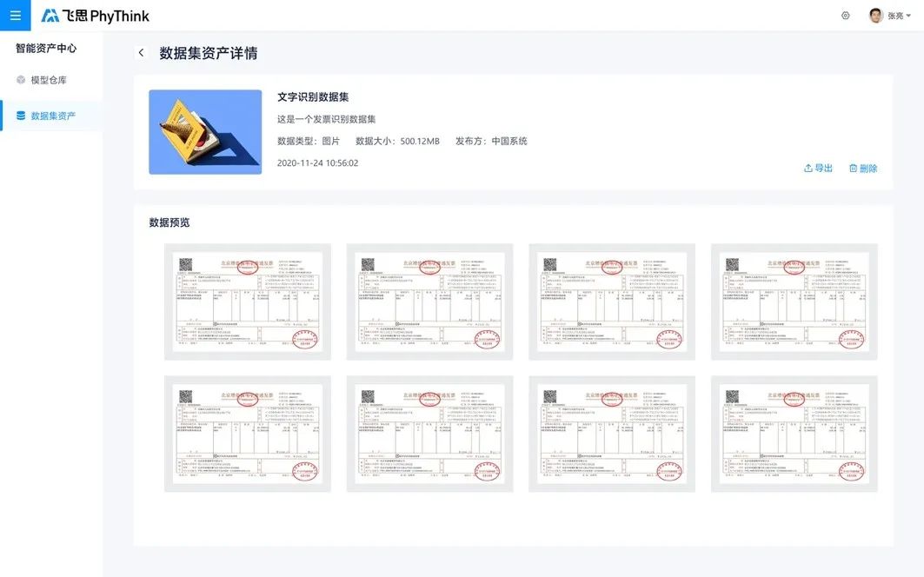This screenshot has height=577, width=924.
Task: Open the second invoice thumbnail in top row
Action: [429, 302]
